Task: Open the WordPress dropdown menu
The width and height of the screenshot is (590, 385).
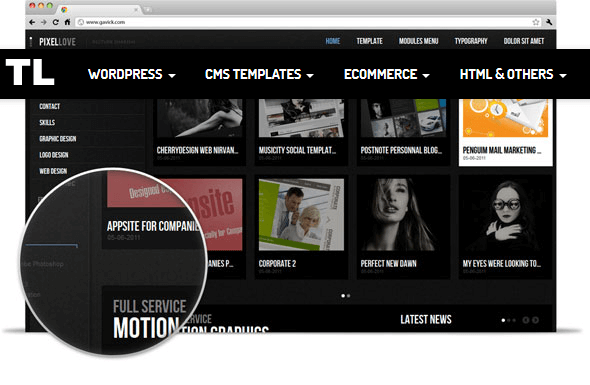Action: 132,74
